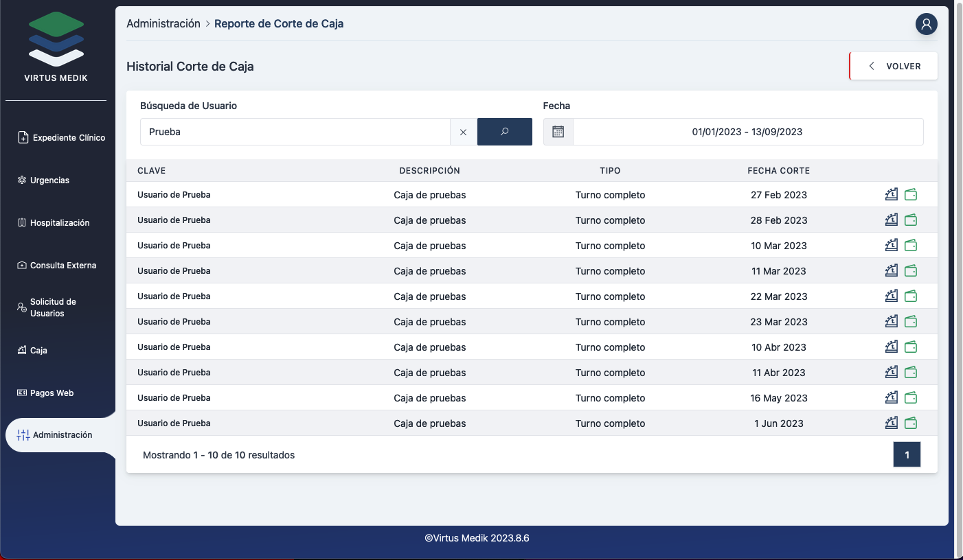Viewport: 963px width, 560px height.
Task: Click the cash register icon for 1 Jun 2023
Action: click(892, 423)
